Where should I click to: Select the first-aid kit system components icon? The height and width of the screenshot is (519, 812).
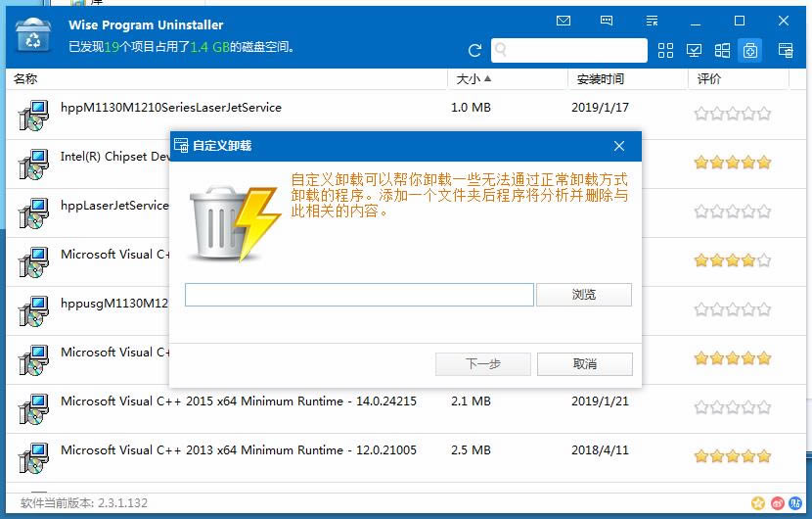[749, 50]
